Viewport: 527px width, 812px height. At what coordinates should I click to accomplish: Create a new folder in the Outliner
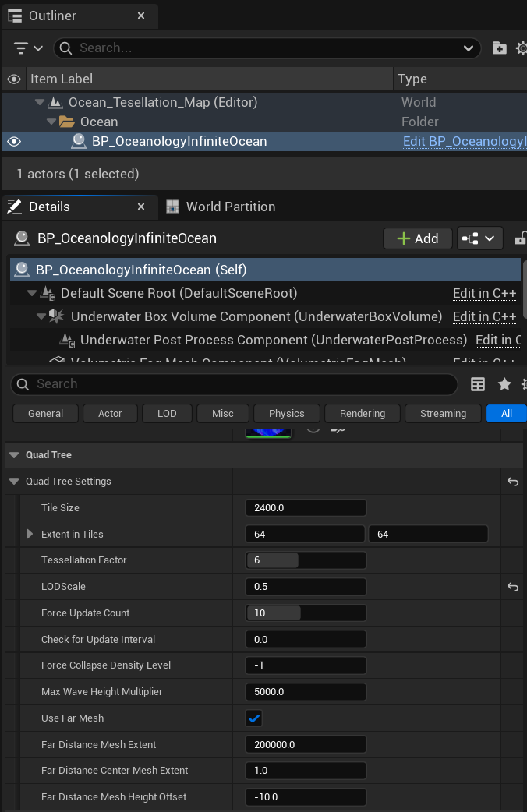click(x=498, y=48)
